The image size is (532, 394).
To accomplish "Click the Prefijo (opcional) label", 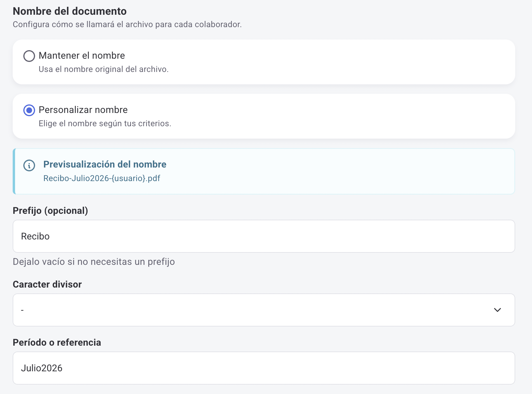I will [50, 211].
